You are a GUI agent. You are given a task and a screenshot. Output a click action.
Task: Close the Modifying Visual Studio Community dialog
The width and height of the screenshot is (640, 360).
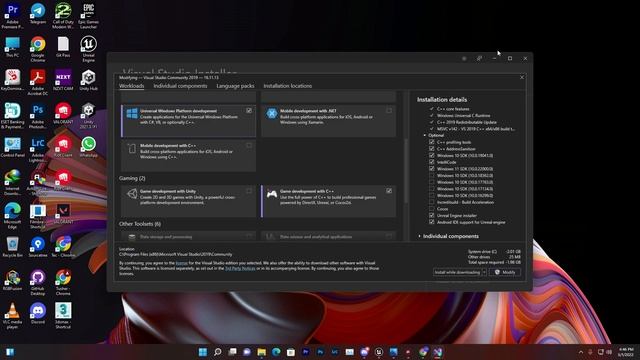[x=522, y=77]
